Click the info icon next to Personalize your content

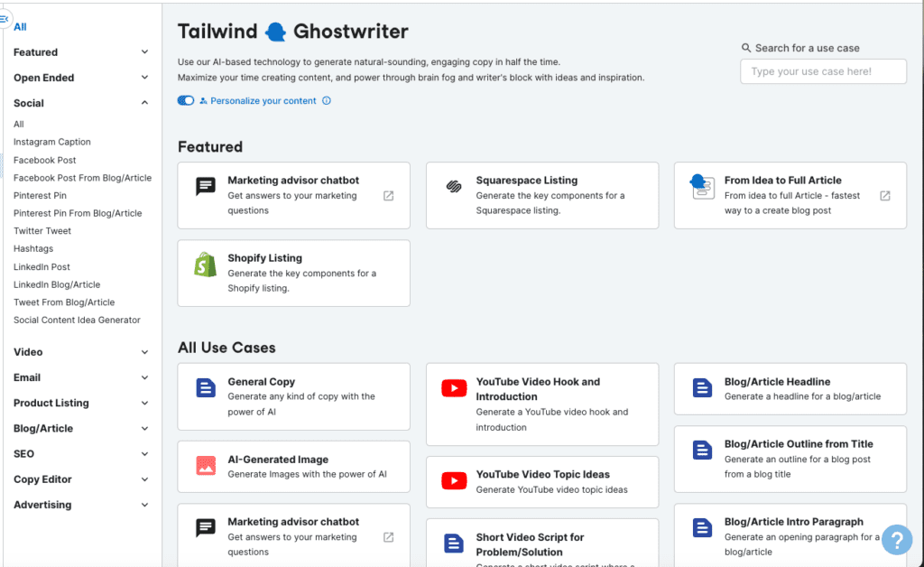pos(327,101)
